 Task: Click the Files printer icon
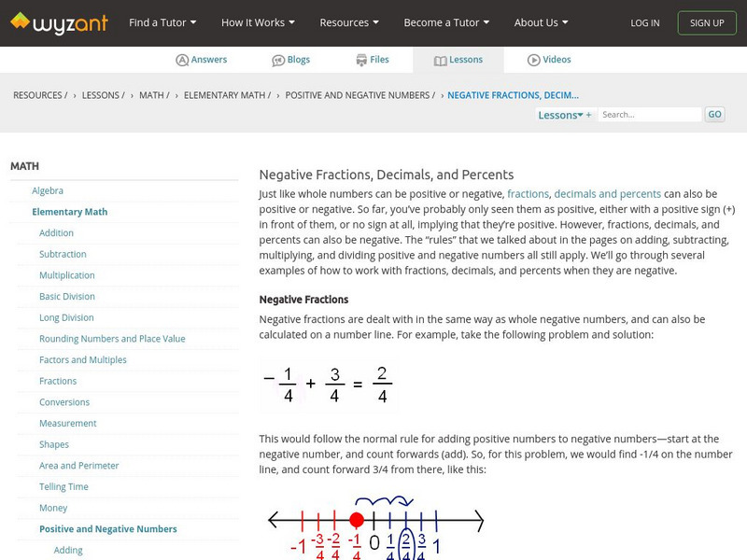(361, 60)
